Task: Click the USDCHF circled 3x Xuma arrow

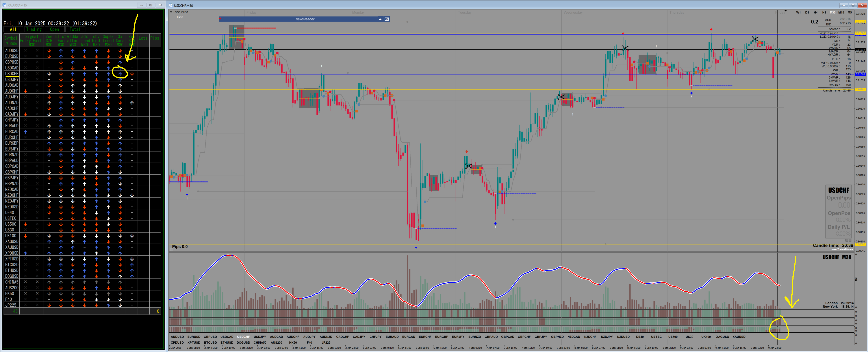Action: point(120,74)
